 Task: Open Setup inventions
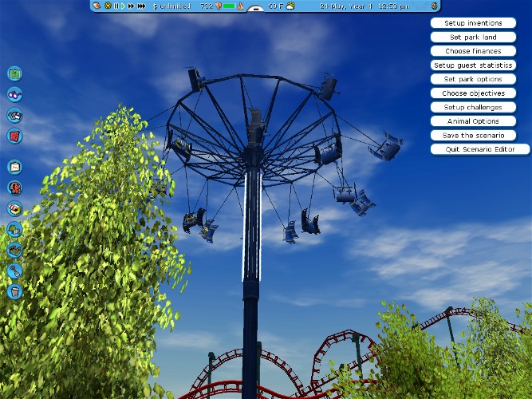tap(473, 23)
